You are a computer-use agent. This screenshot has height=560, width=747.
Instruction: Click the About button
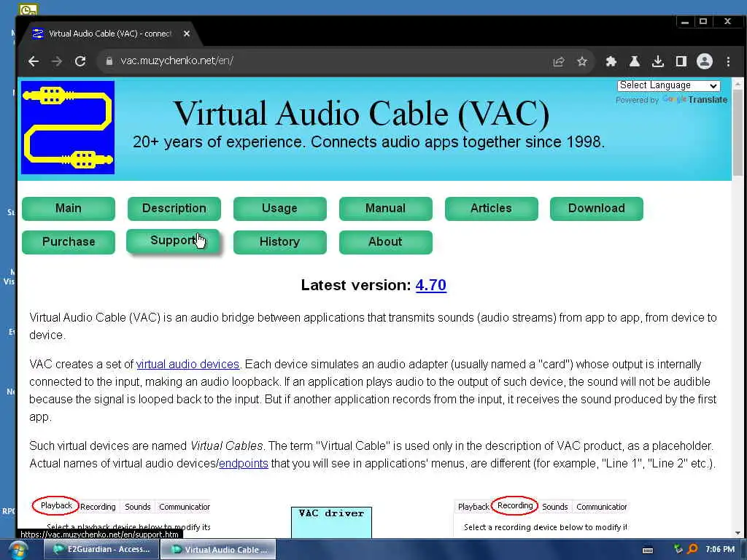coord(385,242)
